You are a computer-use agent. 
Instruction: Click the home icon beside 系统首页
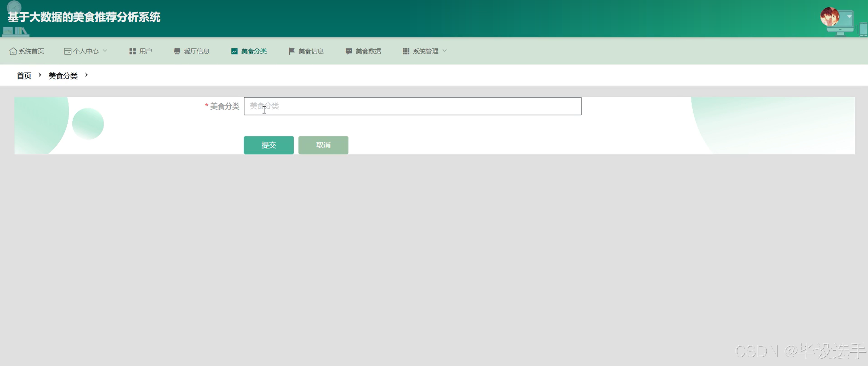13,51
